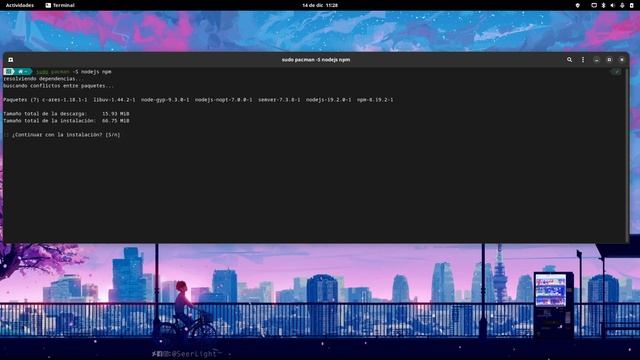
Task: Click the volume speaker icon in the top bar
Action: (x=612, y=5)
